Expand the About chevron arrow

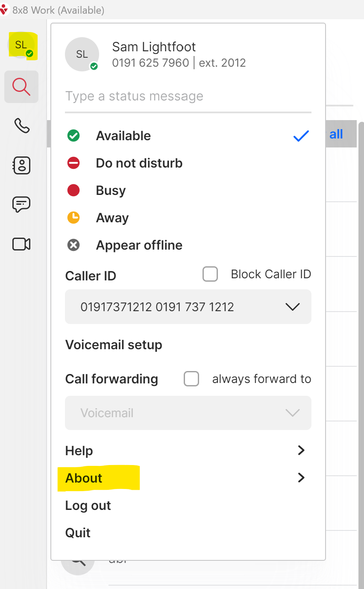click(x=301, y=477)
